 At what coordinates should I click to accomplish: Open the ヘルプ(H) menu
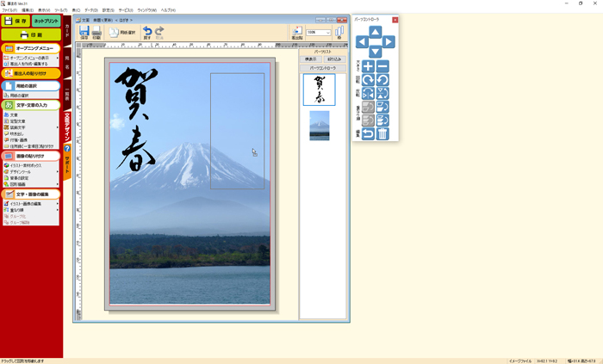pos(167,9)
